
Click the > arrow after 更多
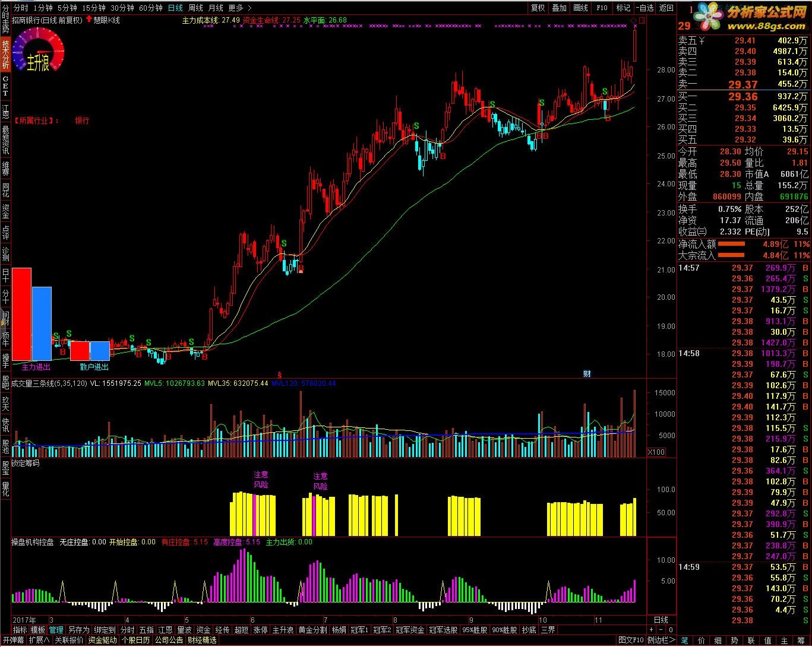249,8
